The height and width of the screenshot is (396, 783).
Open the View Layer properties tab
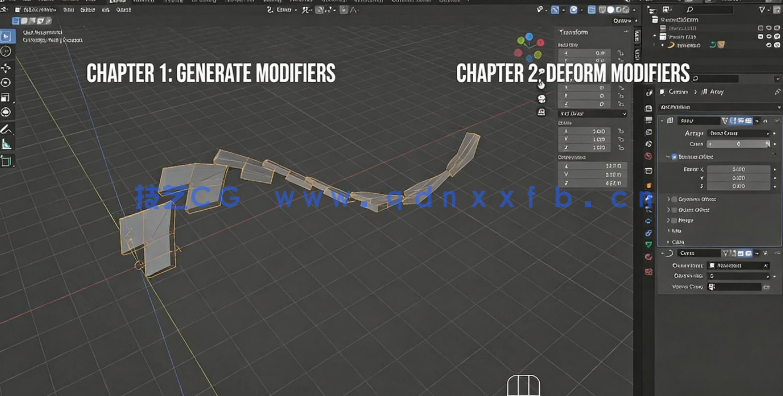click(649, 132)
